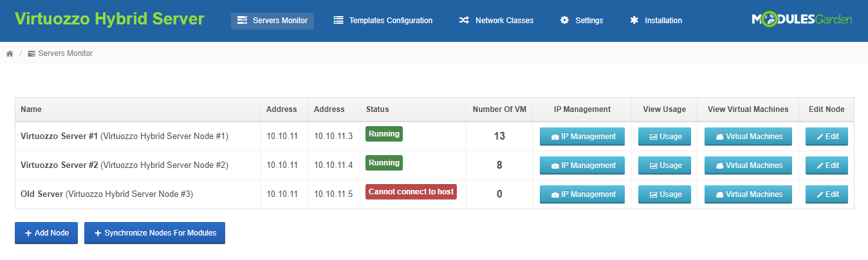This screenshot has height=260, width=868.
Task: Edit the Virtuozzo Server #1 node
Action: pyautogui.click(x=827, y=136)
